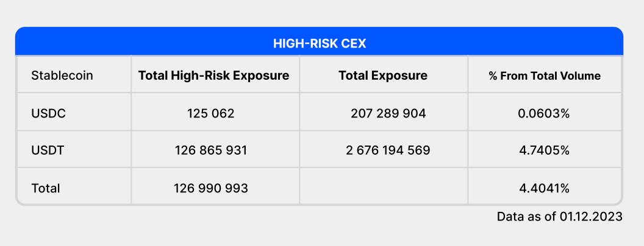Click the empty Total Exposure cell in Total row
Viewport: 644px width, 246px height.
pyautogui.click(x=384, y=188)
